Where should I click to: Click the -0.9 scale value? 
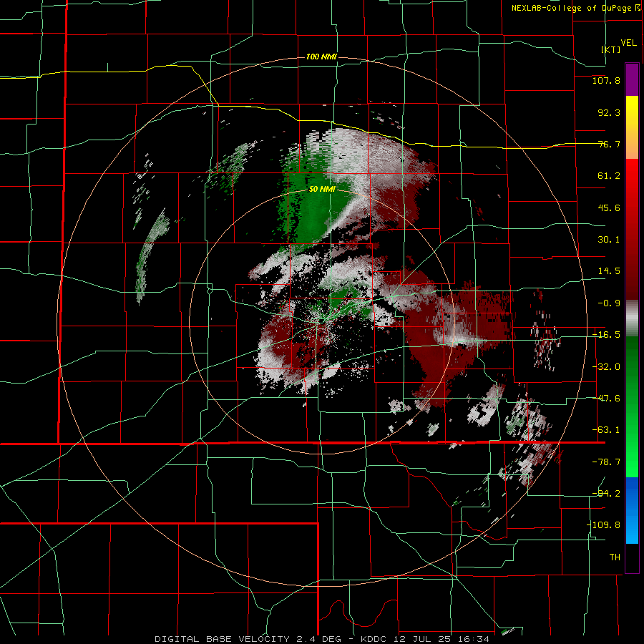click(x=609, y=303)
